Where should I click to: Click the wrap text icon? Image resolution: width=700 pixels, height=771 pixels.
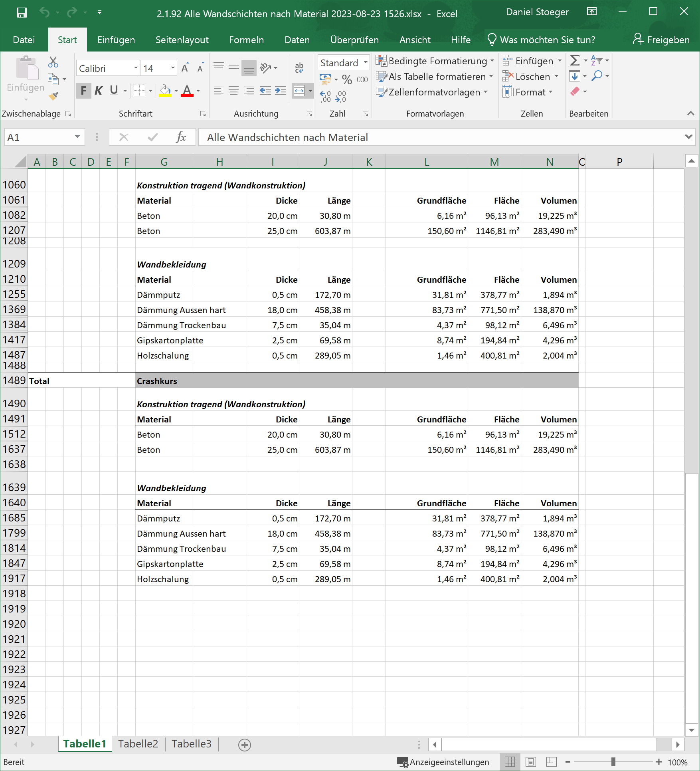tap(299, 67)
